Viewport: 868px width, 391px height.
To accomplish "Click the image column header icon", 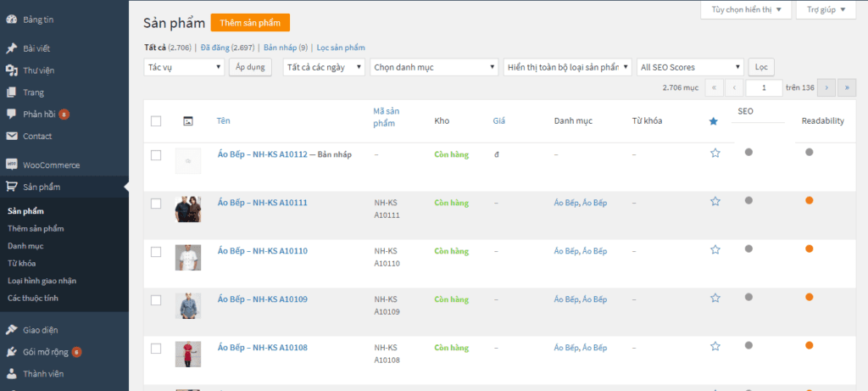I will (187, 120).
